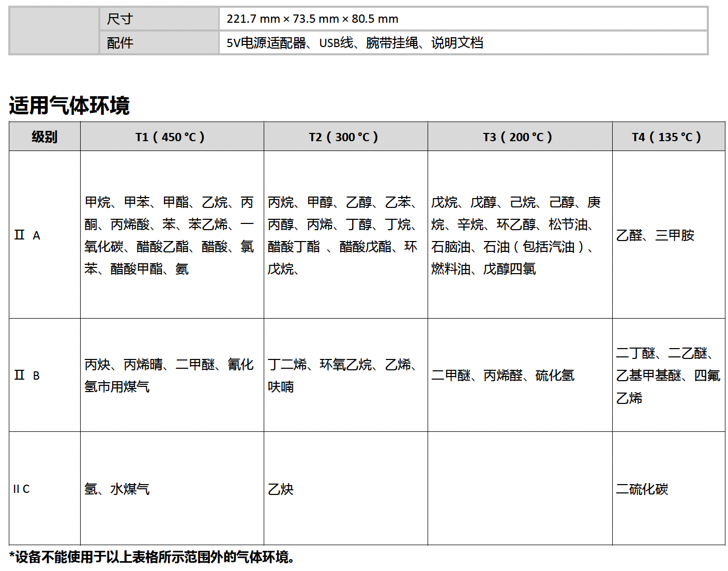Click the T4 (135 °C) column header

(668, 137)
